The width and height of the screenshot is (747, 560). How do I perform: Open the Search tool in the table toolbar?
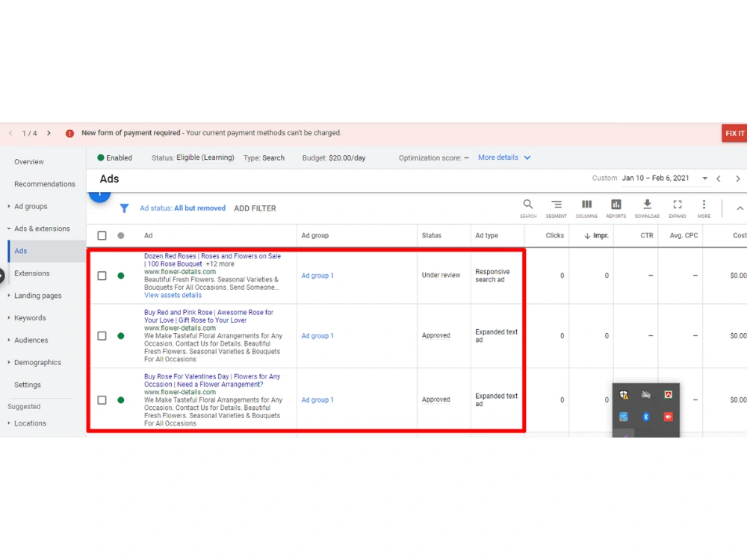point(528,208)
